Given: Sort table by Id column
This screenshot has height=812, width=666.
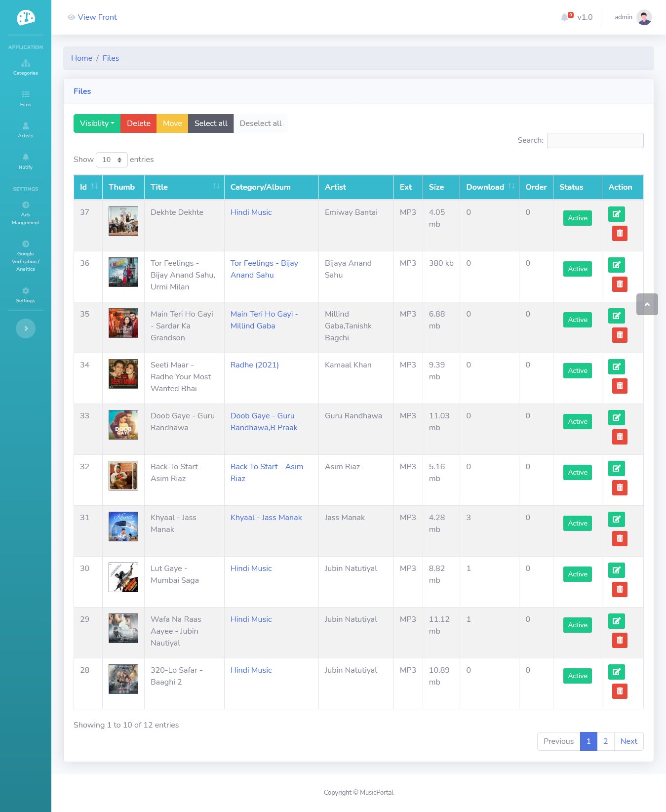Looking at the screenshot, I should pyautogui.click(x=88, y=187).
